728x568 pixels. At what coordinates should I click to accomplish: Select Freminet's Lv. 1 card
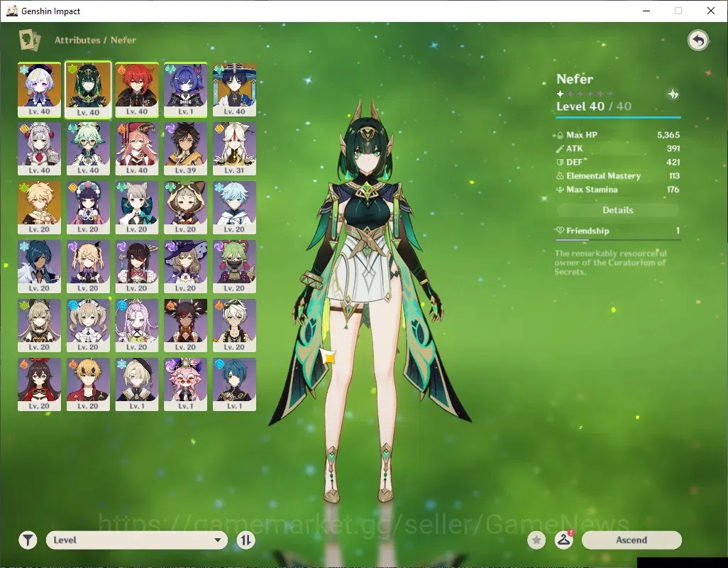point(137,385)
